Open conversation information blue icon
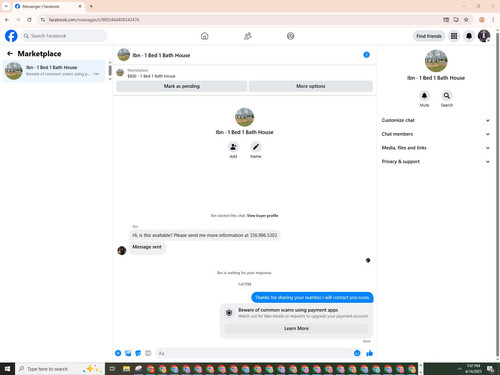Screen dimensions: 500x375 pyautogui.click(x=366, y=55)
